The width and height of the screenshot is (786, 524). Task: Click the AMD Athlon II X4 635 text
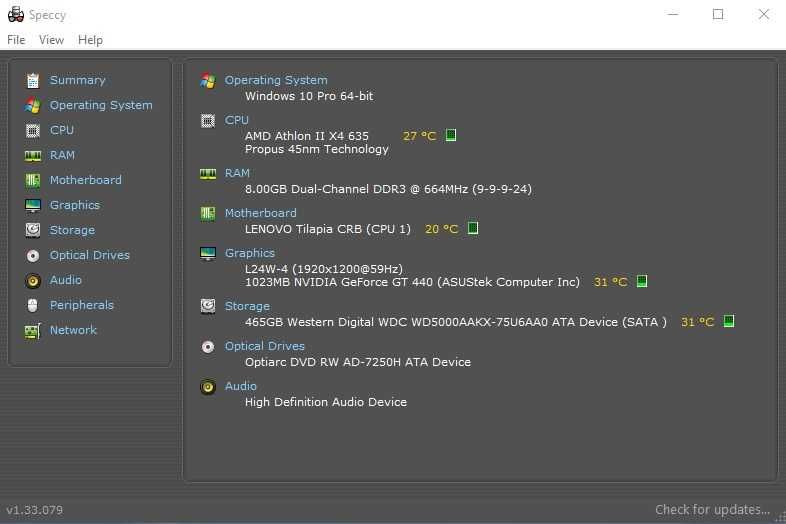click(307, 136)
